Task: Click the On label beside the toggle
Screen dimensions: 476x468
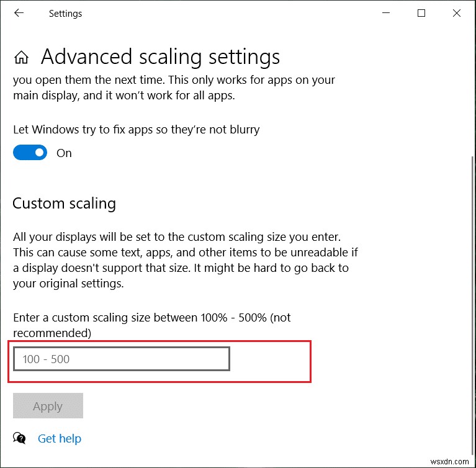Action: pos(64,153)
